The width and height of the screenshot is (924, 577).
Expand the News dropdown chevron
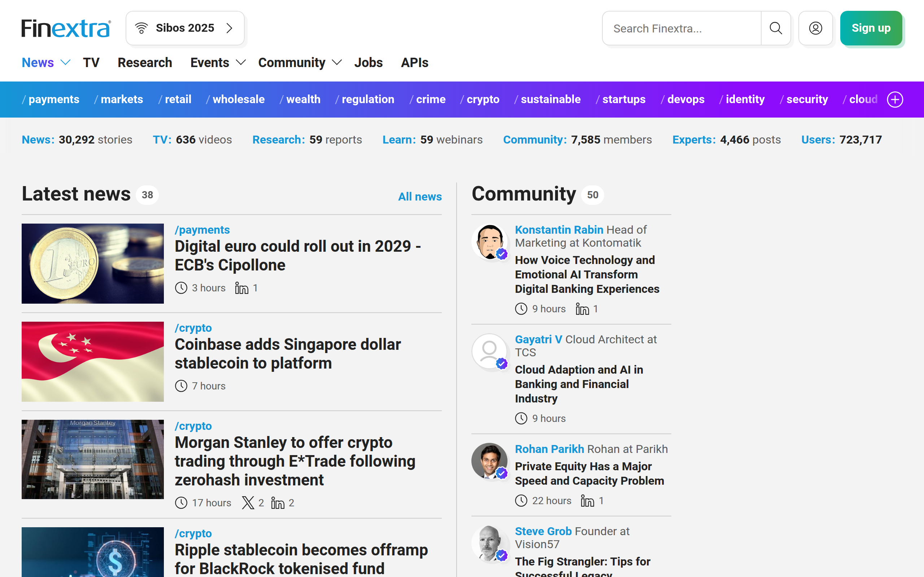pos(66,63)
